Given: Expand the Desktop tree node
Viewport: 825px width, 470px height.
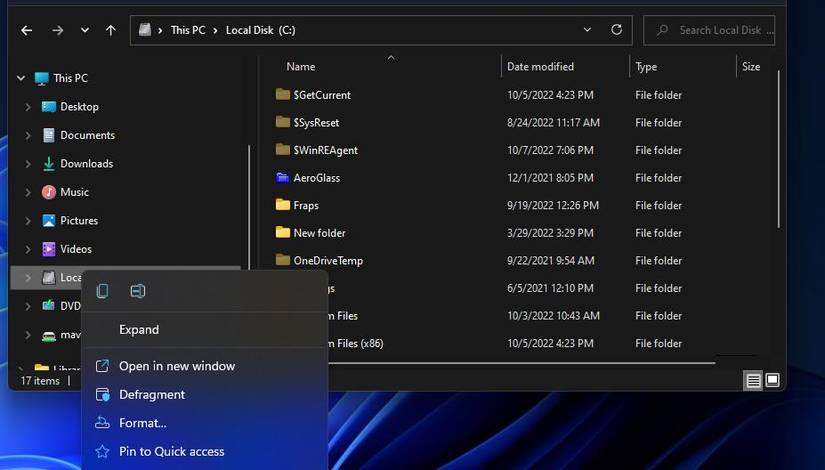Looking at the screenshot, I should pos(28,107).
